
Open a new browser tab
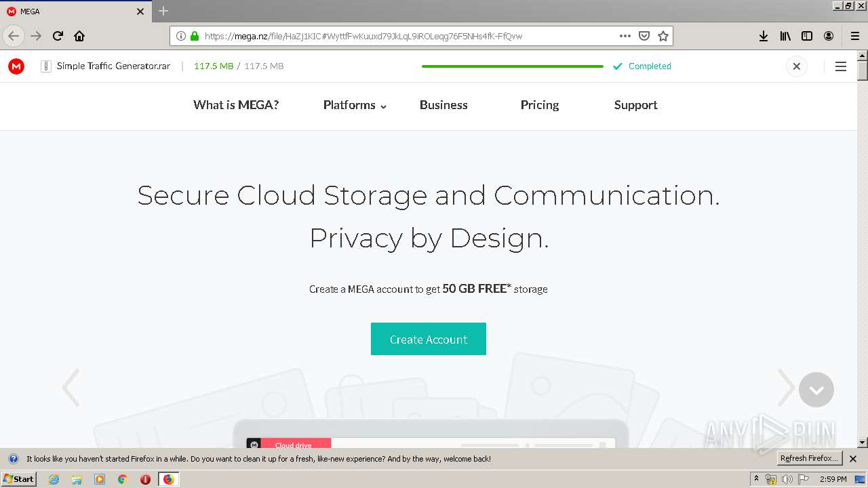coord(163,11)
